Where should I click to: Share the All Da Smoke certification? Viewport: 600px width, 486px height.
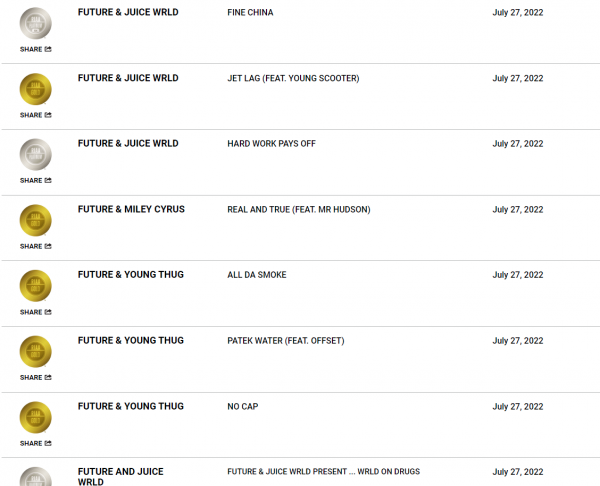click(36, 312)
